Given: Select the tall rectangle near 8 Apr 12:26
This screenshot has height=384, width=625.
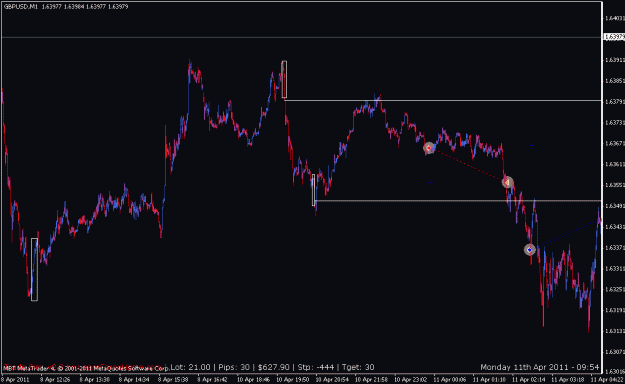Looking at the screenshot, I should pos(34,270).
